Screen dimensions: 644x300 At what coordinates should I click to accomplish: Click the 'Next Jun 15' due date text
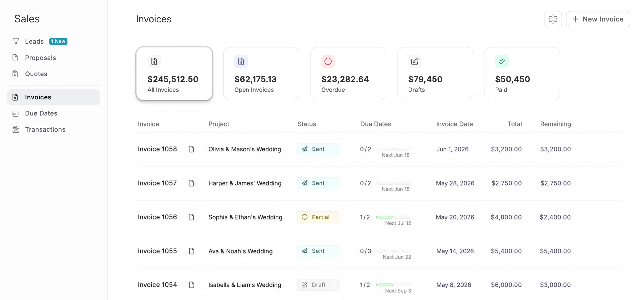395,189
